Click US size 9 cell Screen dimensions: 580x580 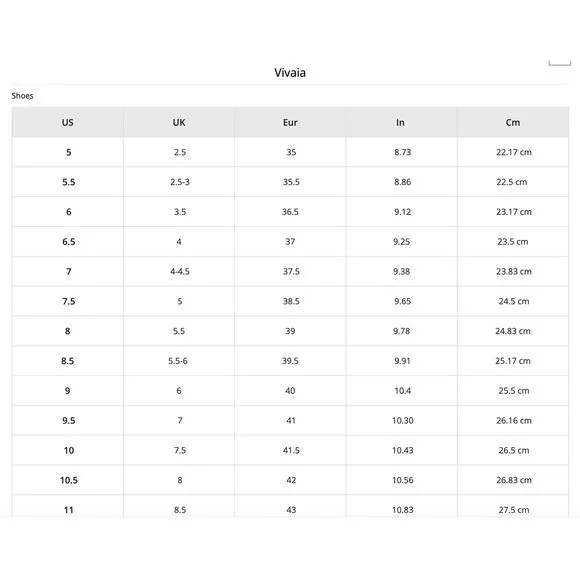click(x=68, y=391)
